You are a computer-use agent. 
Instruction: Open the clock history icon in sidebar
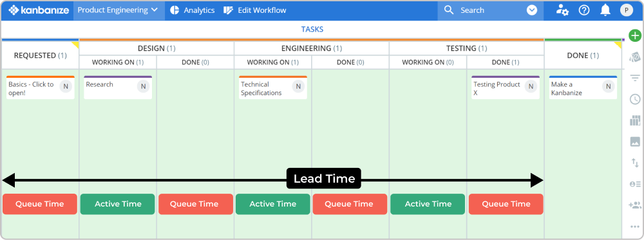635,99
